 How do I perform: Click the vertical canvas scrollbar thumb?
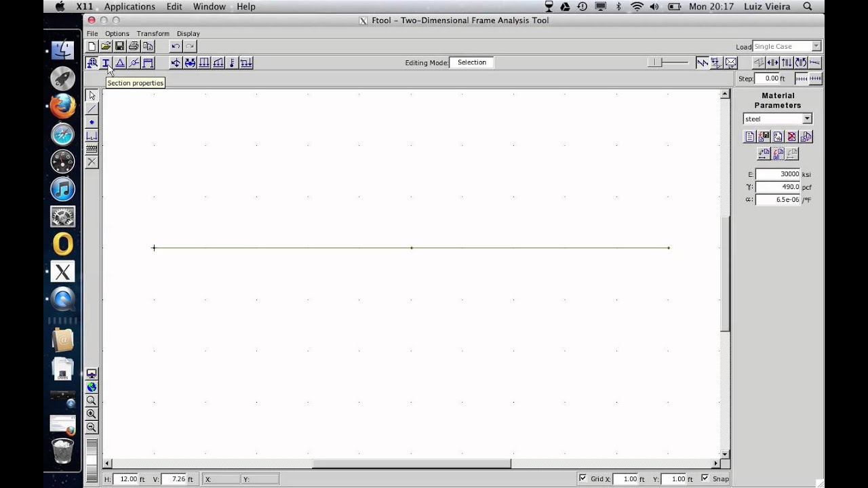point(725,274)
